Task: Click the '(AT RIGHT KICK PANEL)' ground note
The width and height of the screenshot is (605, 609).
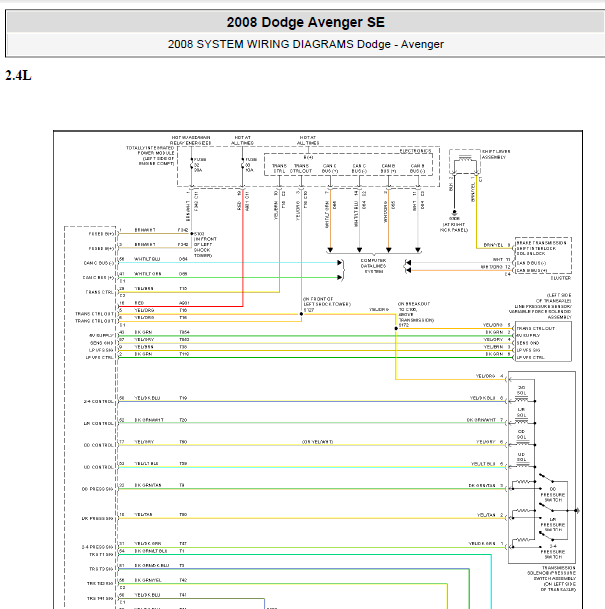Action: pos(454,225)
